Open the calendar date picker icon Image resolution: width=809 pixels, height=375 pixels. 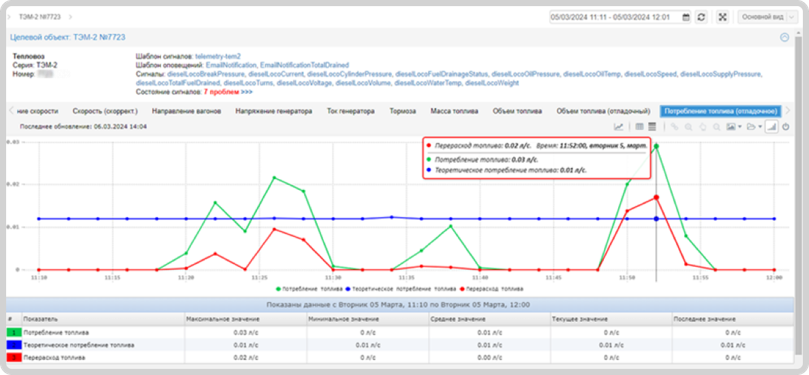tap(686, 17)
